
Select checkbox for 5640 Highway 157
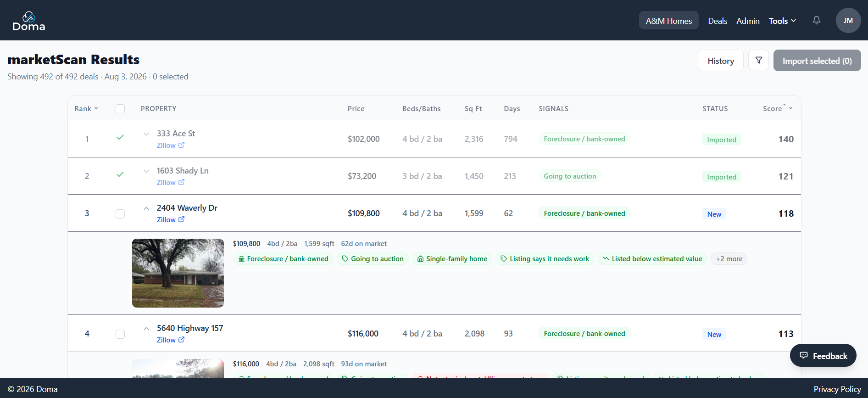pos(120,334)
